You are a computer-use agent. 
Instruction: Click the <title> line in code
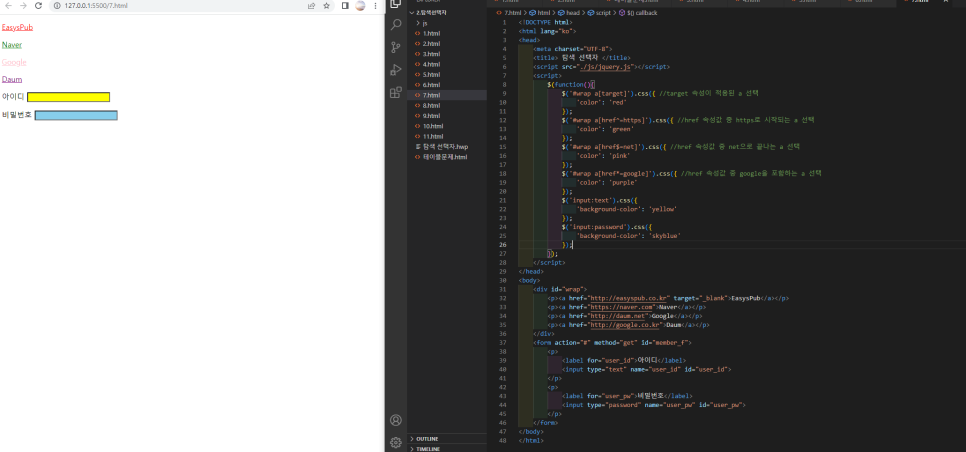(582, 58)
